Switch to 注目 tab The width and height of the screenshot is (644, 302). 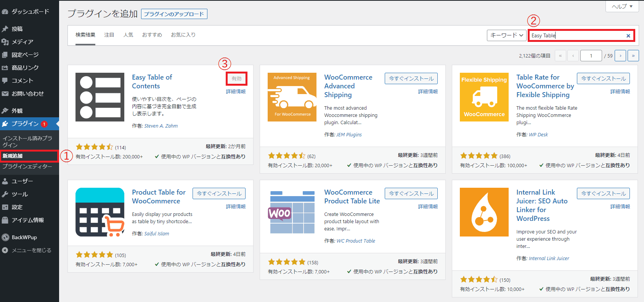pos(109,35)
